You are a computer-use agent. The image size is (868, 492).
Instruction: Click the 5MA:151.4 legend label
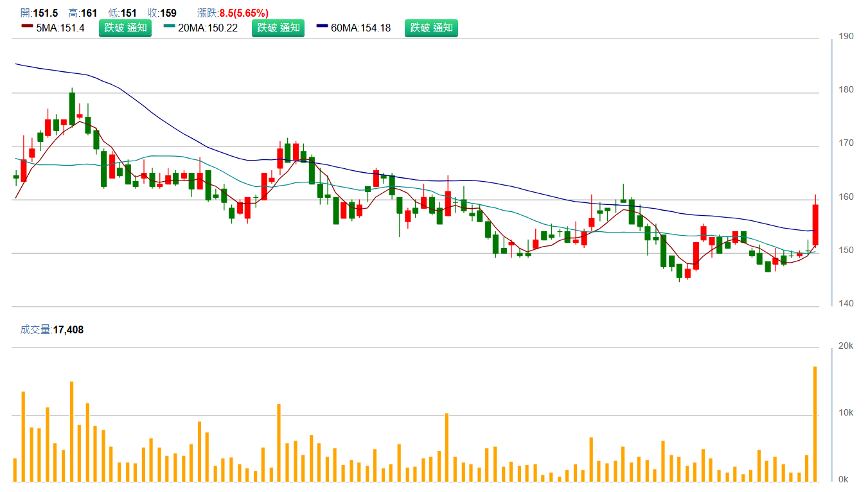pos(61,28)
